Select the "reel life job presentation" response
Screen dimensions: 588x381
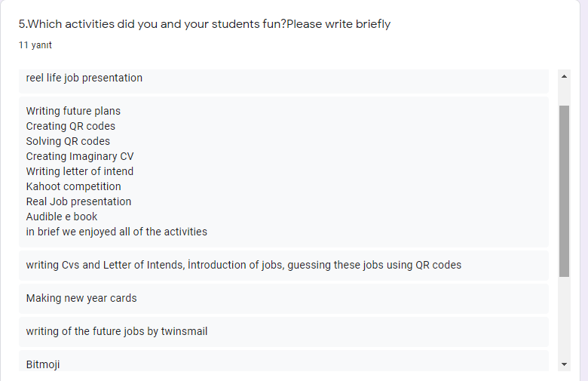click(84, 78)
